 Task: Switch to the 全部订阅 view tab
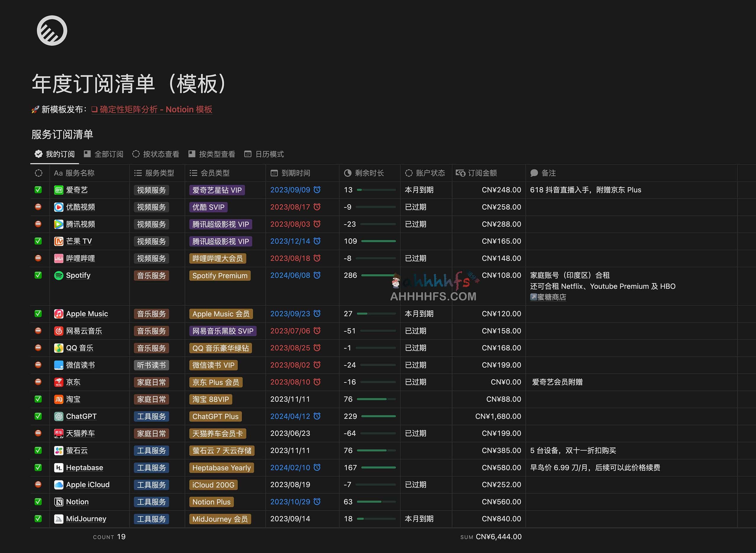tap(104, 154)
